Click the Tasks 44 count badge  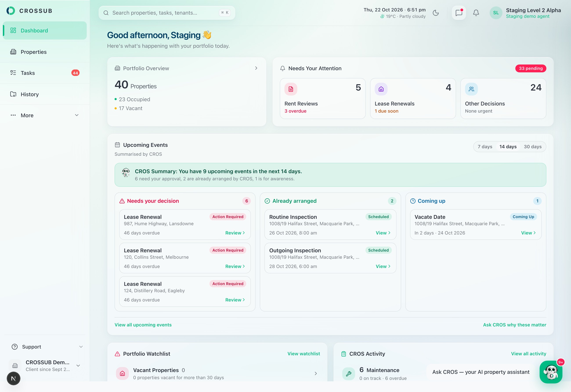click(x=75, y=73)
